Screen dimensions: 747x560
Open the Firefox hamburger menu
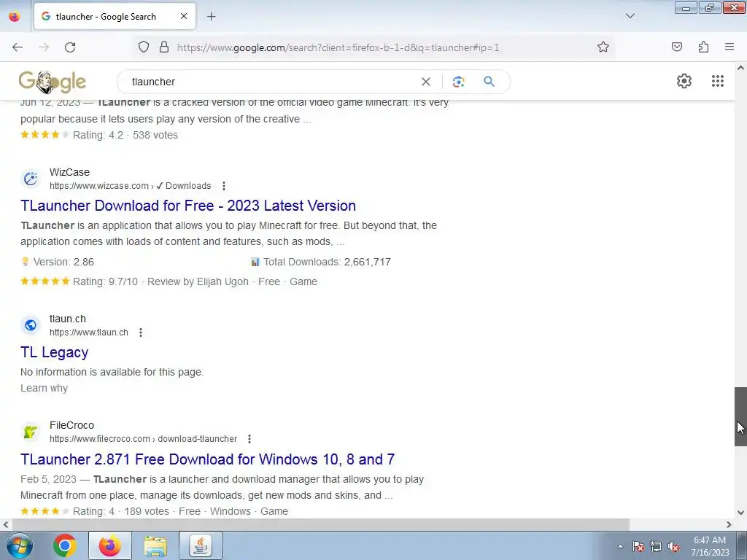pos(729,47)
